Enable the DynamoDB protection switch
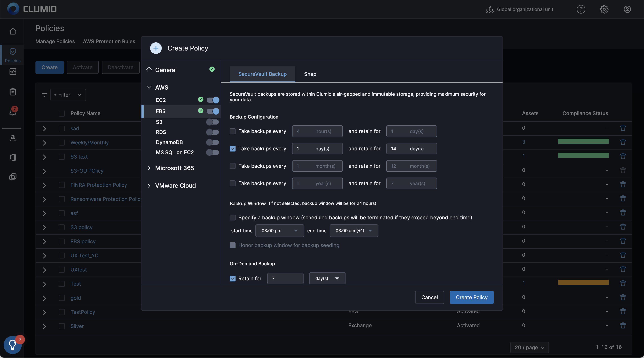This screenshot has width=644, height=358. [212, 142]
